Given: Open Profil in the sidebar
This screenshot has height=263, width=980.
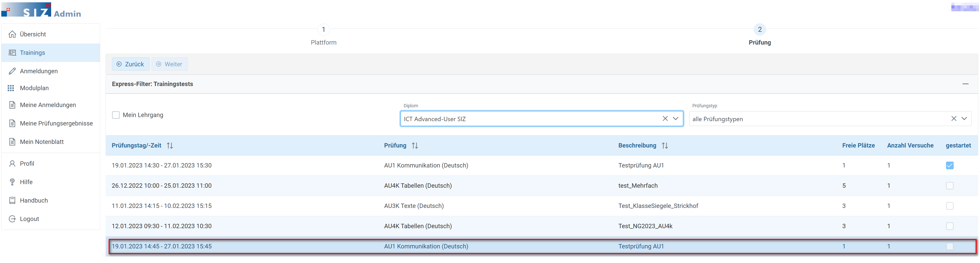Looking at the screenshot, I should point(51,164).
